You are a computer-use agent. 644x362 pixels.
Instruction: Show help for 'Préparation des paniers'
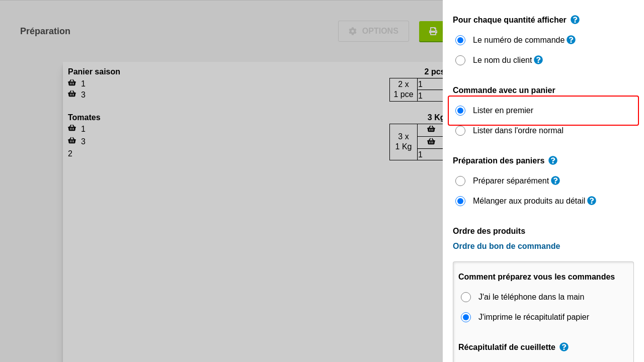pos(553,160)
